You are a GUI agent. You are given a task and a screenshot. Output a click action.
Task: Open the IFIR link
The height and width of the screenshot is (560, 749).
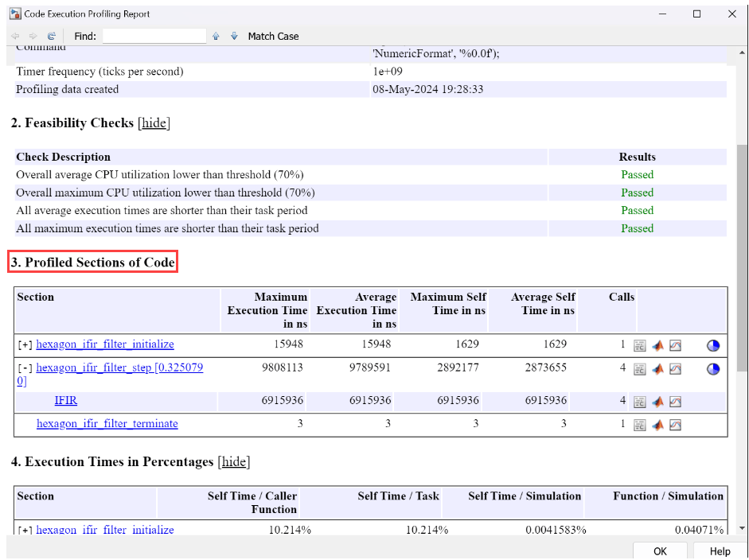pos(65,400)
